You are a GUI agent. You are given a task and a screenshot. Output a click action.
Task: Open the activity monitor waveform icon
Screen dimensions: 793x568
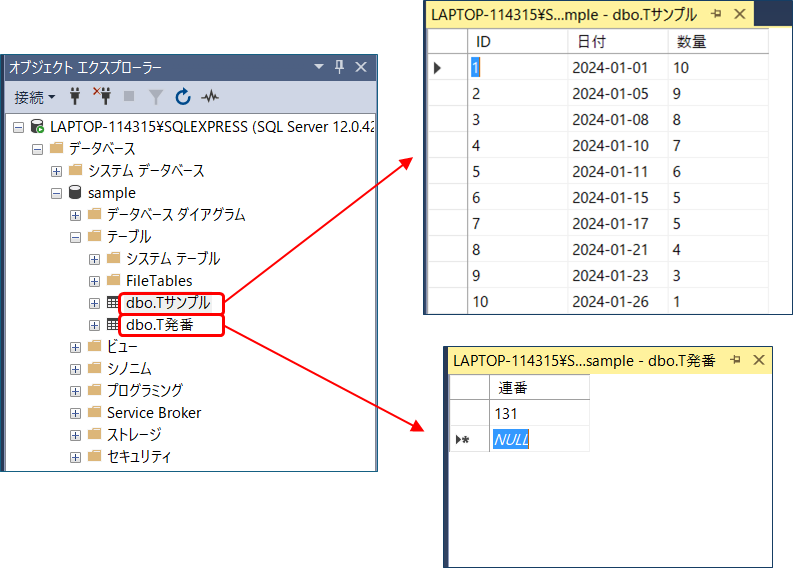click(x=210, y=96)
